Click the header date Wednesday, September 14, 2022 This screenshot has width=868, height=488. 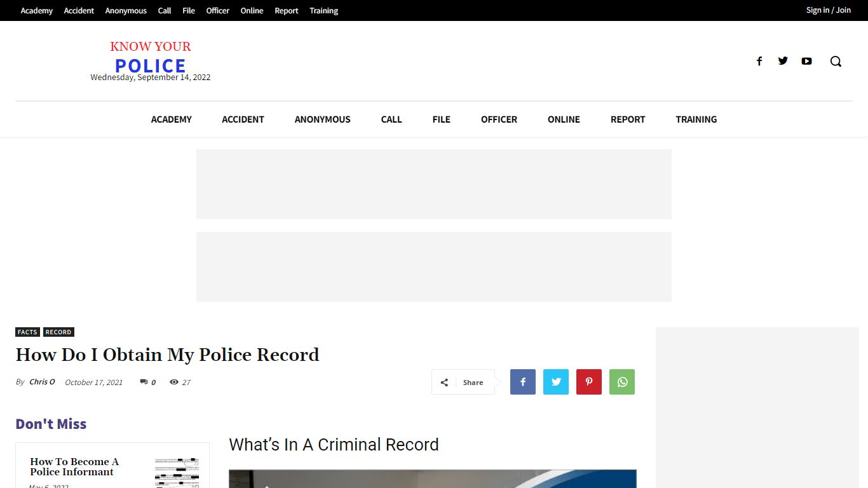151,78
